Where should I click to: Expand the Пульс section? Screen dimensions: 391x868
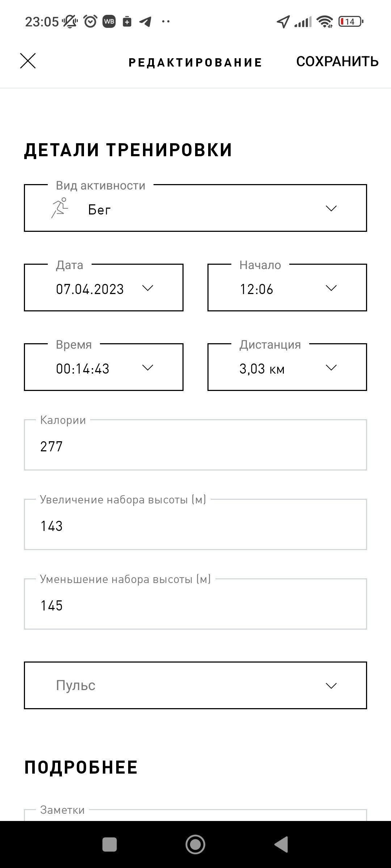click(195, 685)
